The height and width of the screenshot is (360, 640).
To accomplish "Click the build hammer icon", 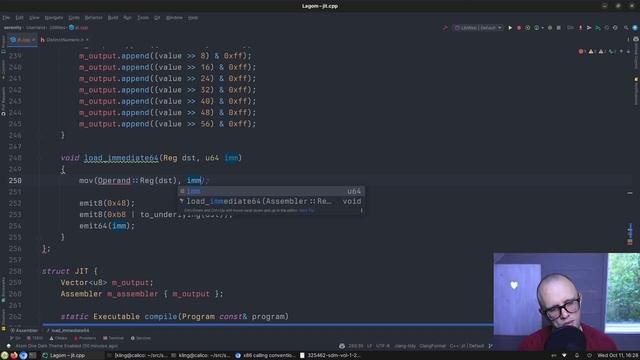I will (x=445, y=28).
